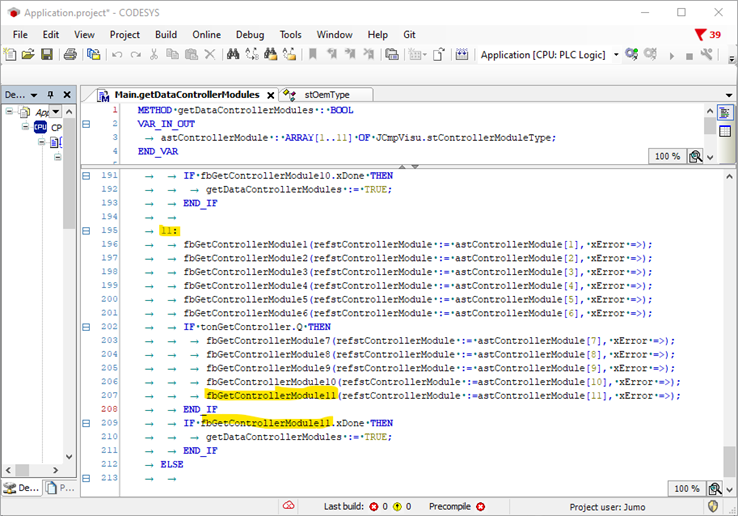Viewport: 738px width, 516px height.
Task: Click the cloud icon in status bar
Action: coord(290,506)
